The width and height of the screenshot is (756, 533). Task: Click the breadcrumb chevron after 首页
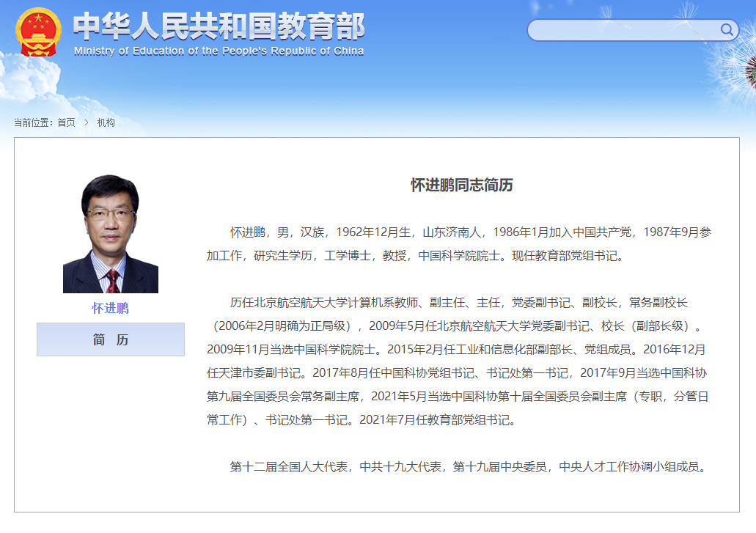tap(86, 122)
